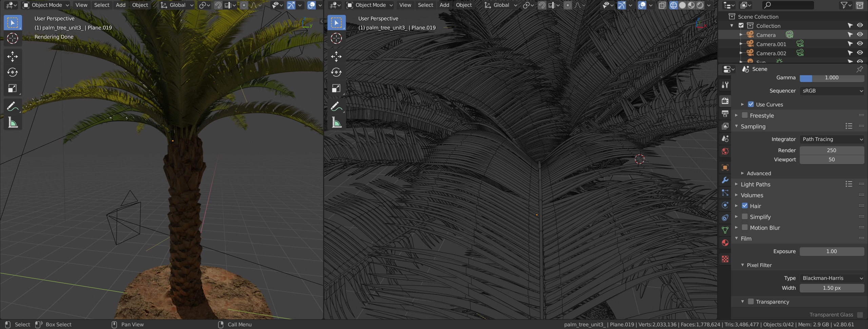Enable the Freestyle checkbox
The height and width of the screenshot is (329, 868).
[x=745, y=115]
